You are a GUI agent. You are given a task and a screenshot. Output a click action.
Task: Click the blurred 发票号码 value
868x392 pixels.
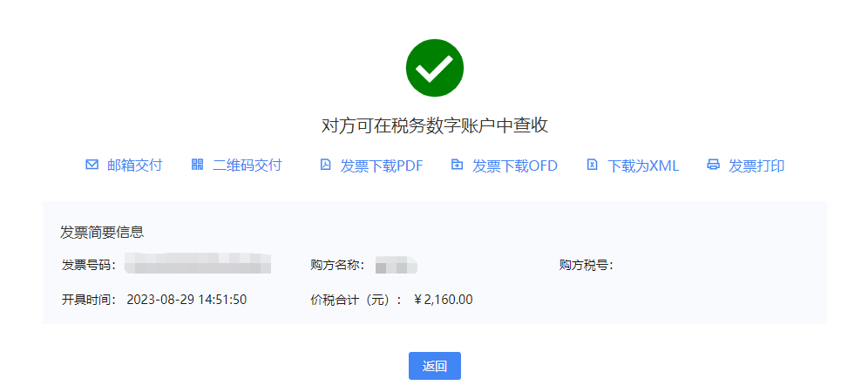pos(198,262)
